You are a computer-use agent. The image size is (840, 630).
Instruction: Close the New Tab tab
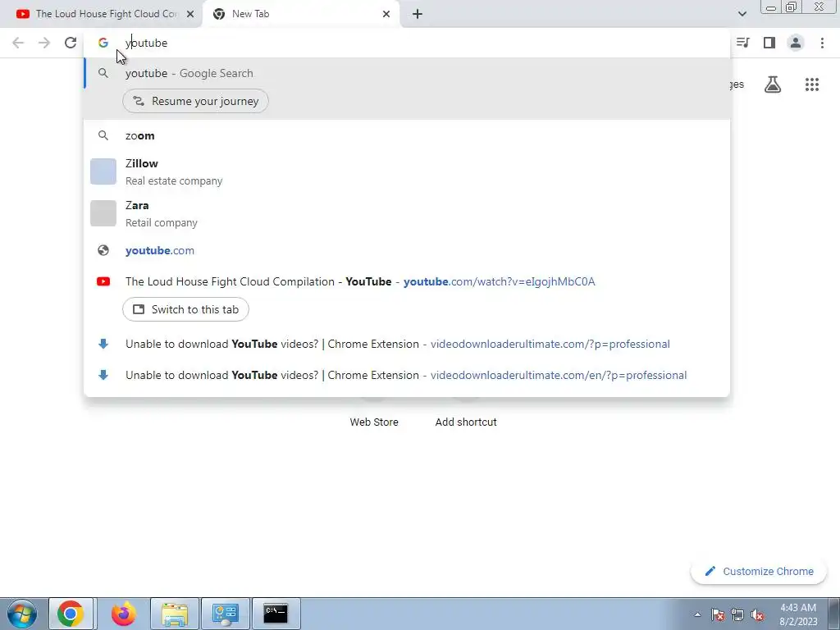tap(386, 14)
